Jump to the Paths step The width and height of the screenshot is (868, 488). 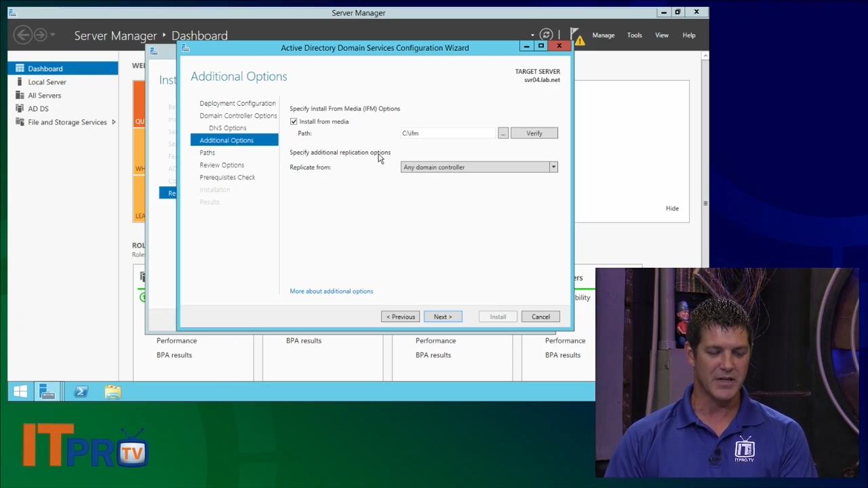207,152
